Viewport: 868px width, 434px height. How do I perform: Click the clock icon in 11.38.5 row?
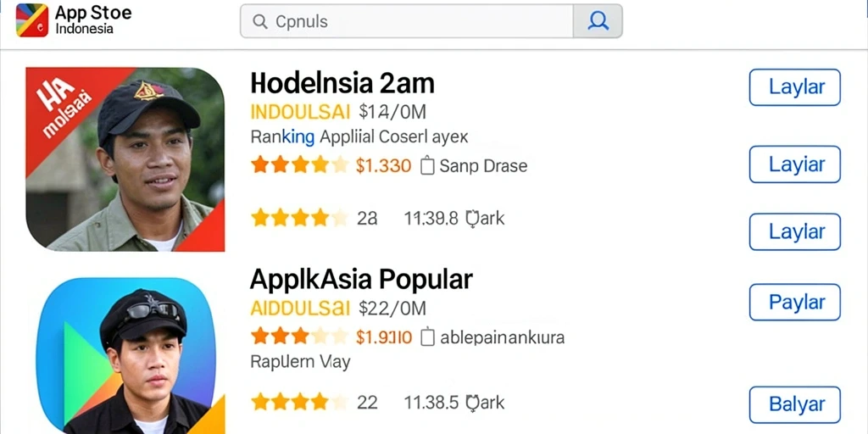click(472, 403)
